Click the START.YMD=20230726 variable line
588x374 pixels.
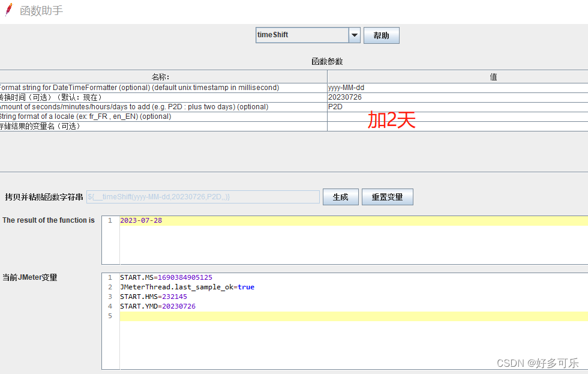tap(157, 307)
